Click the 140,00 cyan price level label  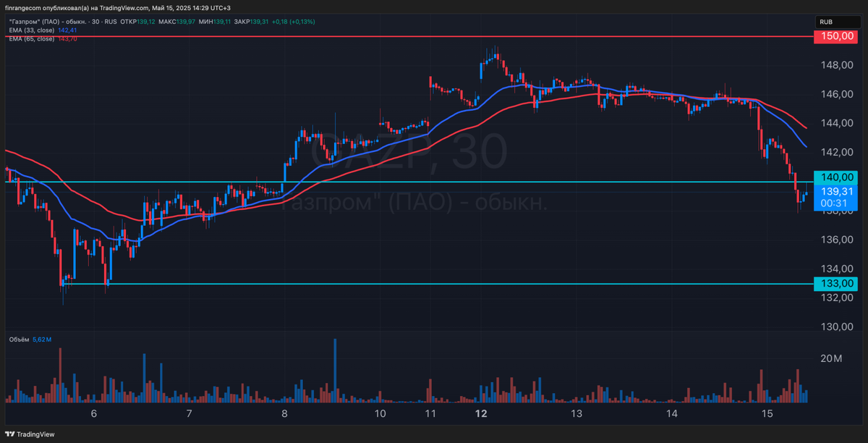(835, 177)
